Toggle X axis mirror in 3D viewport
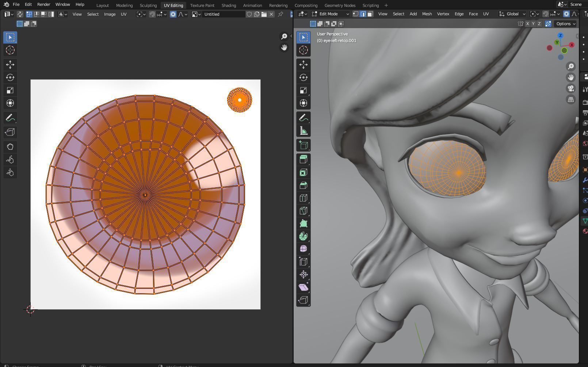588x367 pixels. [527, 24]
